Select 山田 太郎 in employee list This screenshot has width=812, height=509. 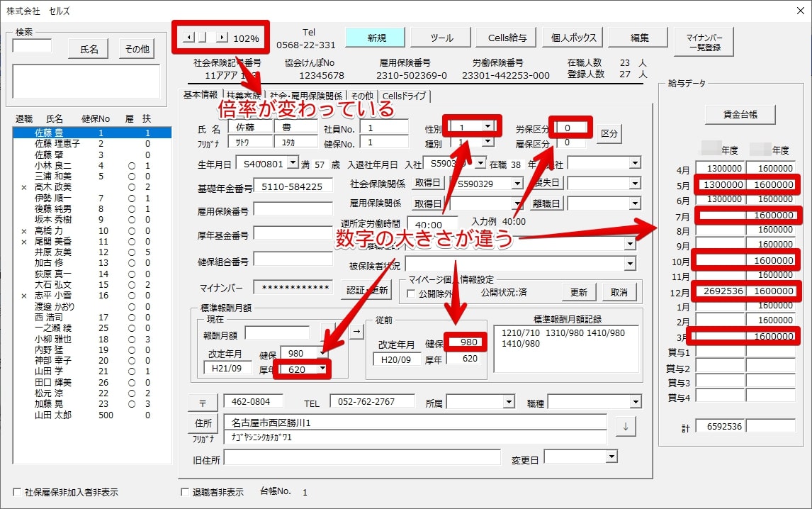click(x=91, y=415)
